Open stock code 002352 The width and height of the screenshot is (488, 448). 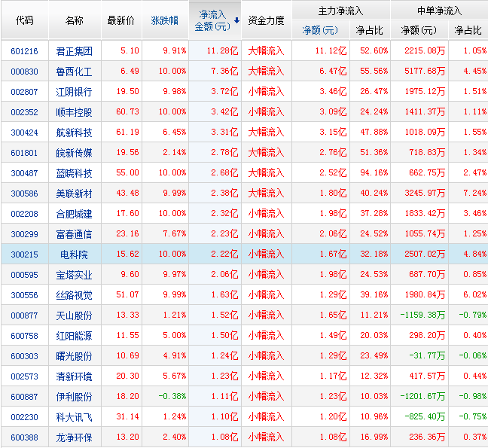[x=24, y=112]
